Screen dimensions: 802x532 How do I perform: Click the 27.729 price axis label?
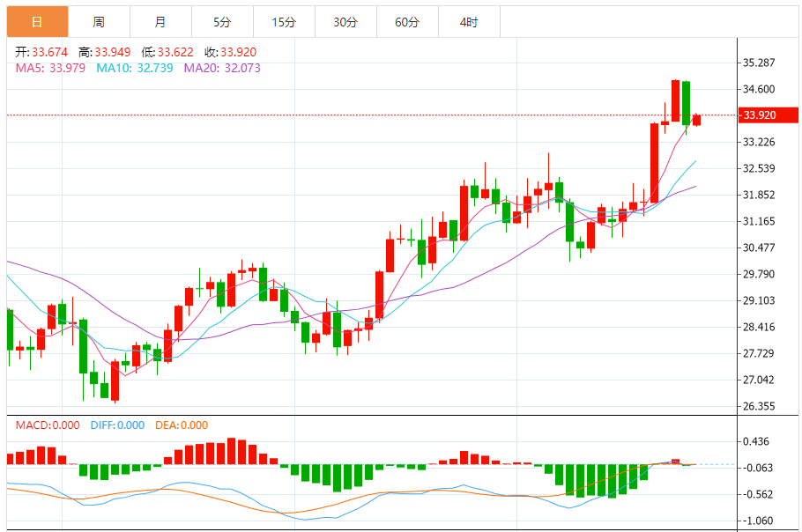click(759, 353)
